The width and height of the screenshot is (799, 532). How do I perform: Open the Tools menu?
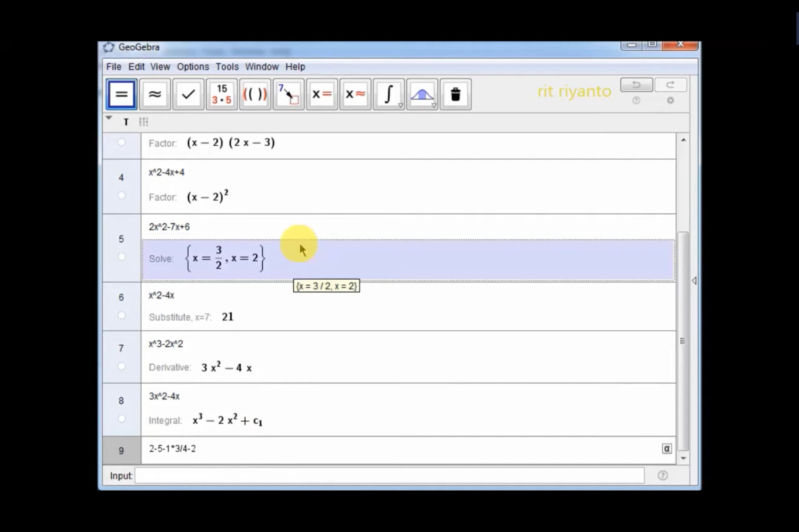coord(227,67)
